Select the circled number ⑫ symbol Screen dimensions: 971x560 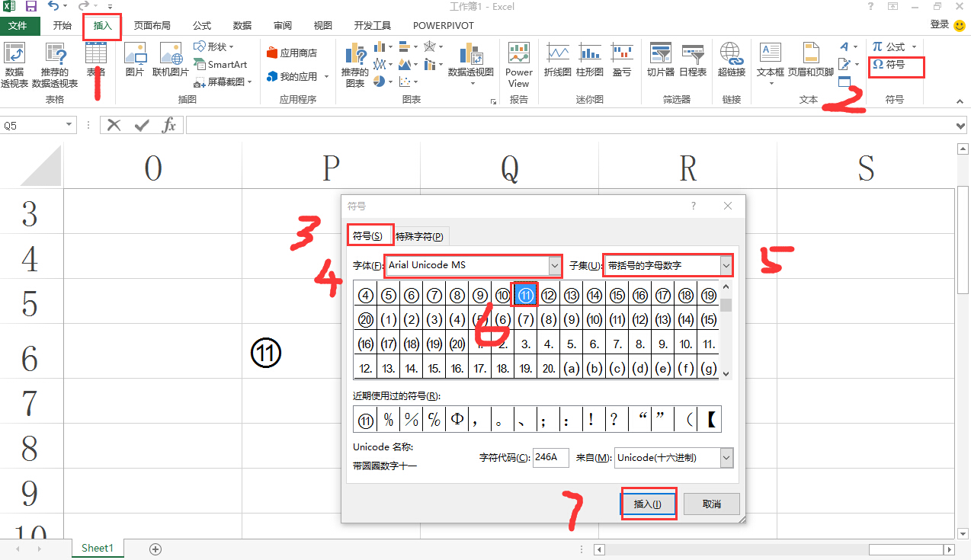549,296
